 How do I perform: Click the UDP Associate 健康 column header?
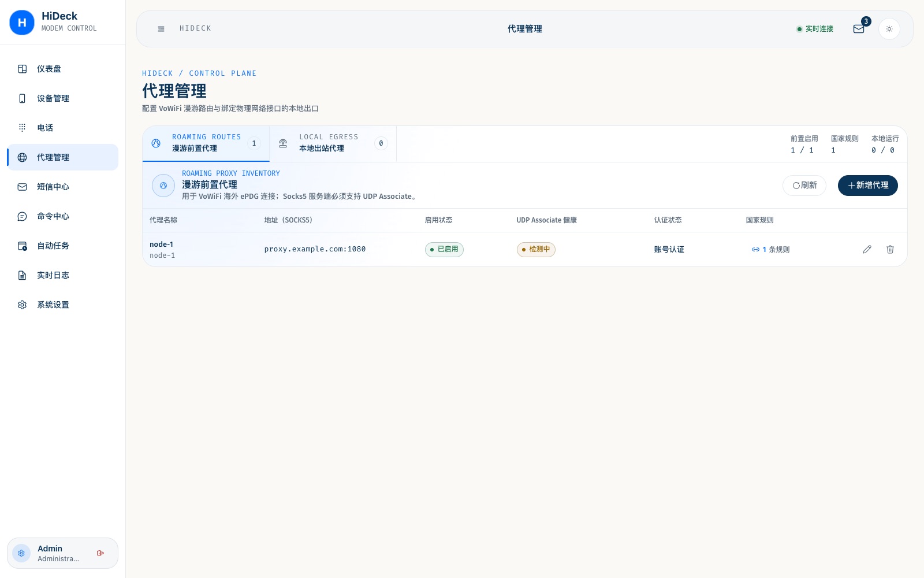coord(547,220)
